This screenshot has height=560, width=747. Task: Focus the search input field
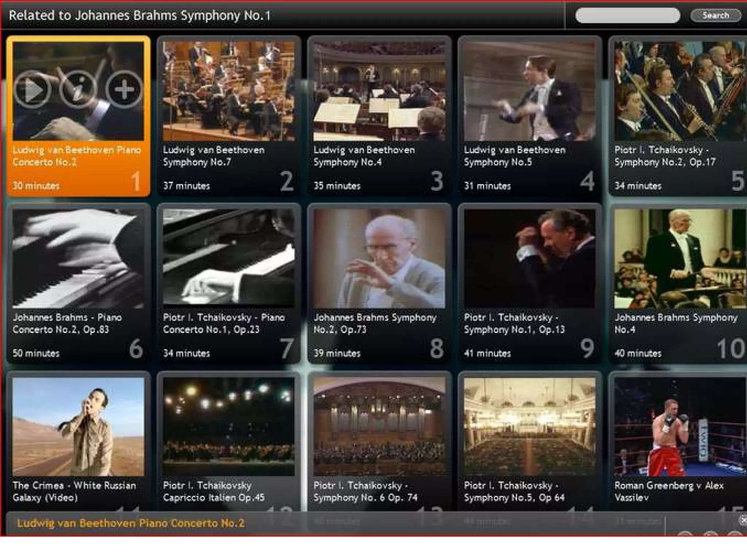(x=627, y=15)
